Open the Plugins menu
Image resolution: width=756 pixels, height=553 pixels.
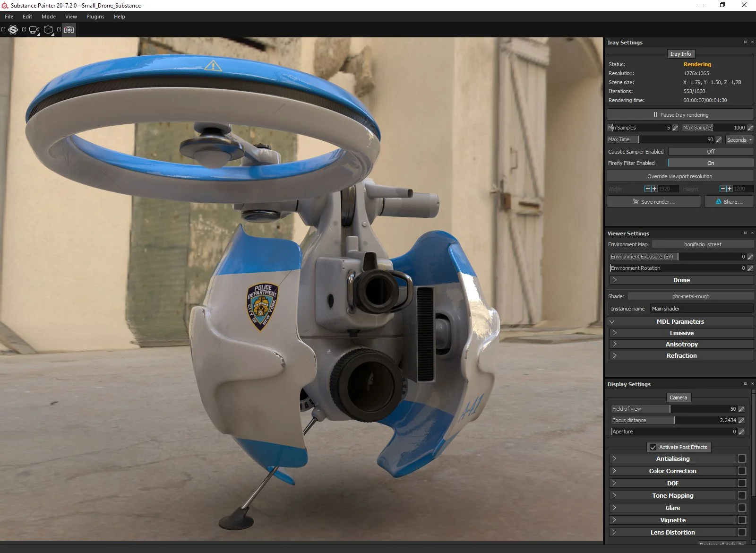point(95,17)
